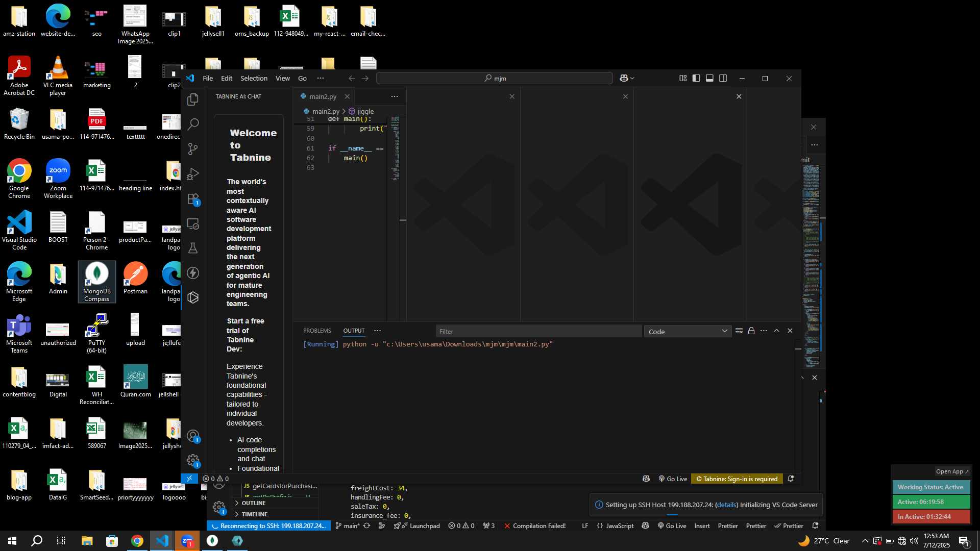Switch to the PROBLEMS tab
The width and height of the screenshot is (980, 551).
point(317,331)
